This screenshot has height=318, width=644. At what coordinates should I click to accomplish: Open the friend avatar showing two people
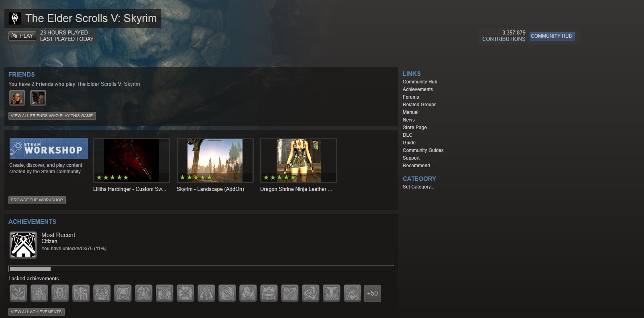[x=38, y=98]
